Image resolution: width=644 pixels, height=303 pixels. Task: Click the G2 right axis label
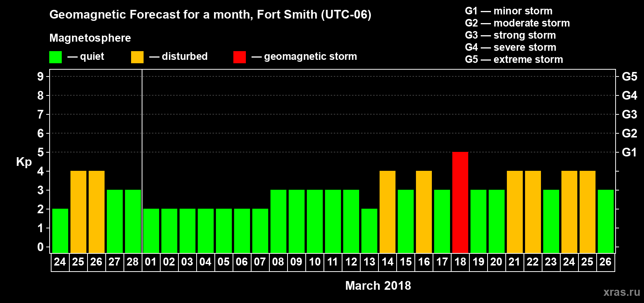tap(630, 133)
